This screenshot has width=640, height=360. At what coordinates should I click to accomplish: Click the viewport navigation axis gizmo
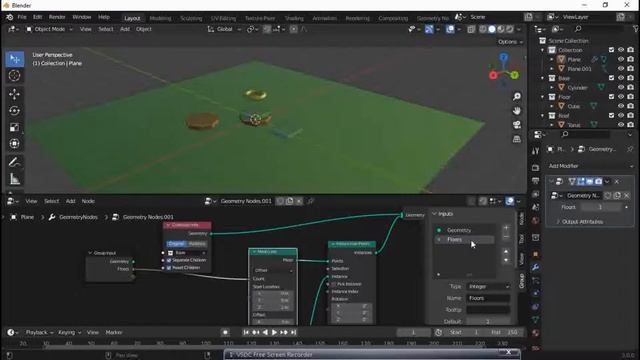click(504, 70)
